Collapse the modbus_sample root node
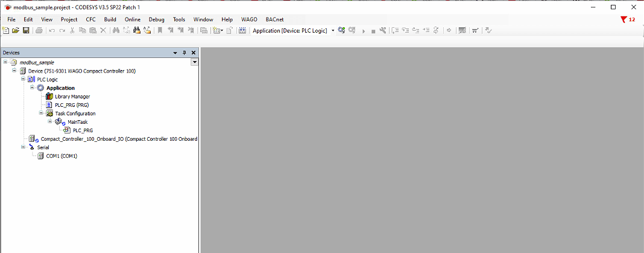Screen dimensions: 644x253 (x=5, y=62)
